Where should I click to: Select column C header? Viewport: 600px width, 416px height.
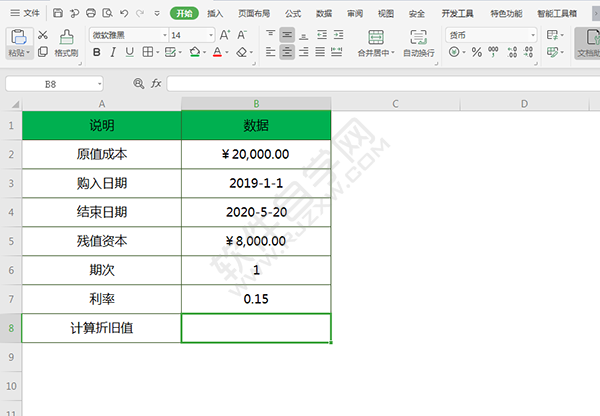pos(395,104)
